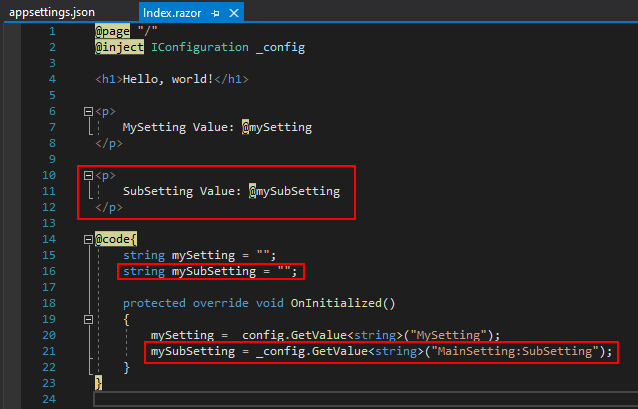Click the horizontal scrollbar at the bottom
This screenshot has width=638, height=409.
360,400
